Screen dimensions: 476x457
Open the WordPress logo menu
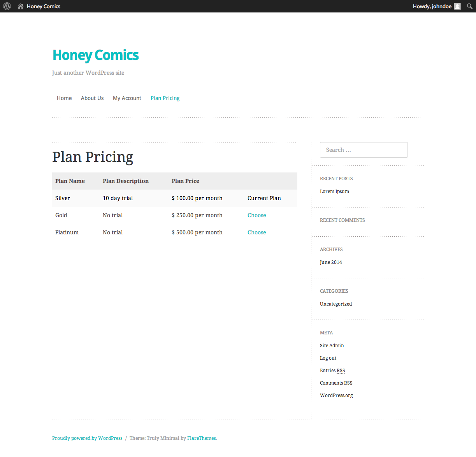(7, 6)
